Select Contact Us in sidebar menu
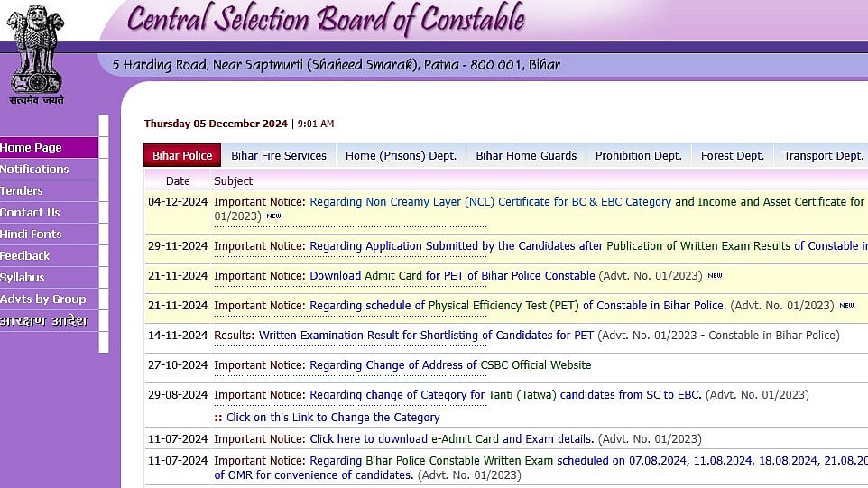 [30, 212]
